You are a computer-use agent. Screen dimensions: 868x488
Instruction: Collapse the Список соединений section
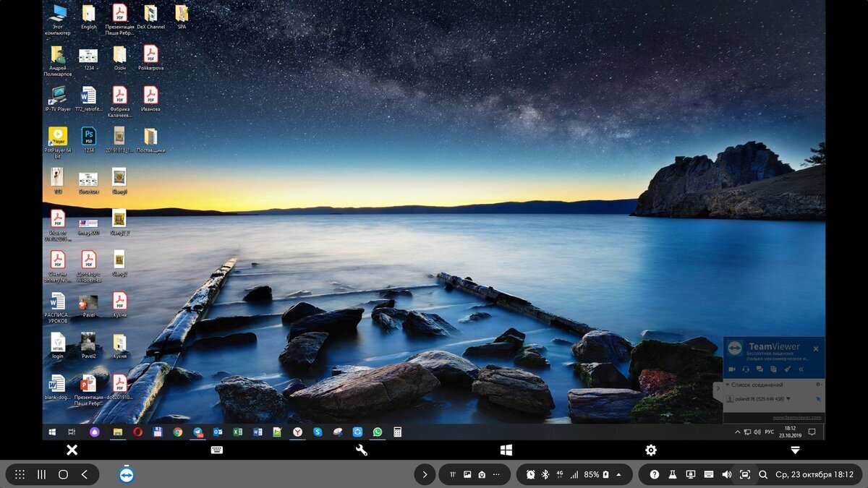point(727,385)
